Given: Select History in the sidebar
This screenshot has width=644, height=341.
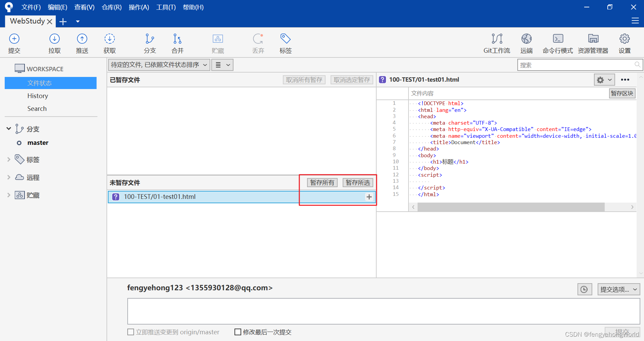Looking at the screenshot, I should pyautogui.click(x=38, y=96).
